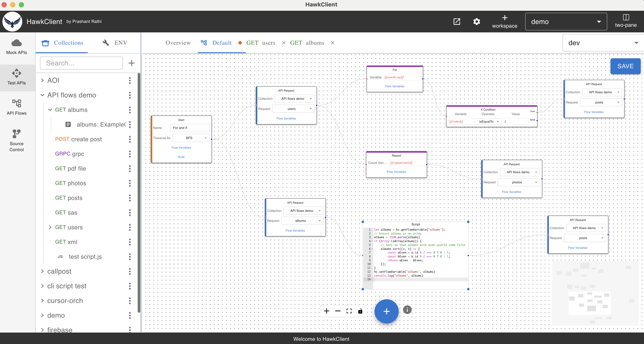Viewport: 644px width, 344px height.
Task: Click the flow info icon
Action: [x=407, y=309]
